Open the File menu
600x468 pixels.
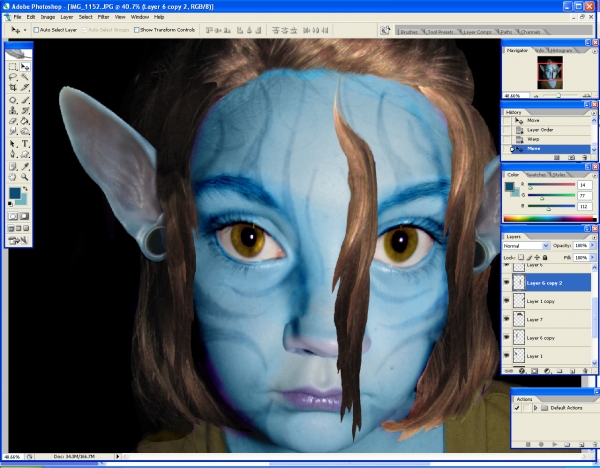[x=18, y=17]
